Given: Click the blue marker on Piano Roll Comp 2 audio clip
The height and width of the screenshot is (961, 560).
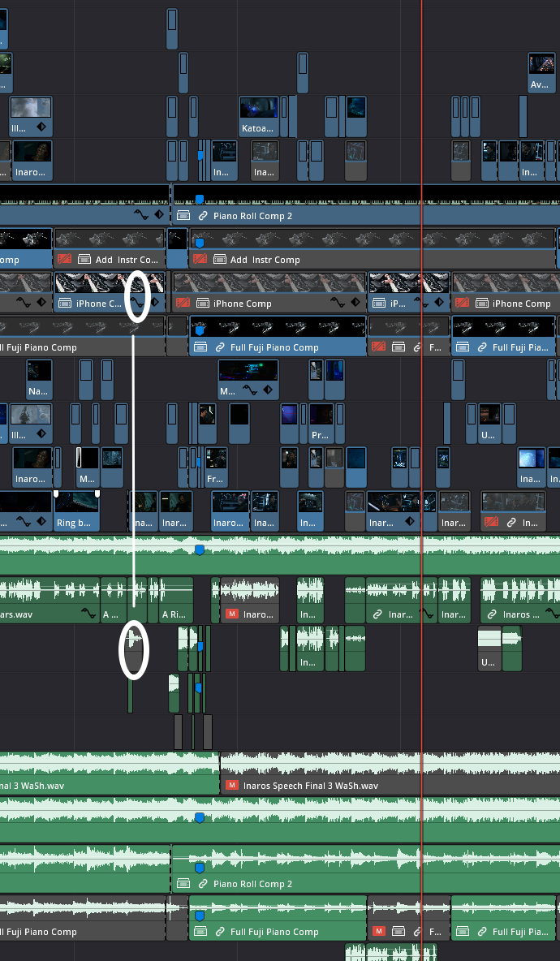Looking at the screenshot, I should (199, 867).
